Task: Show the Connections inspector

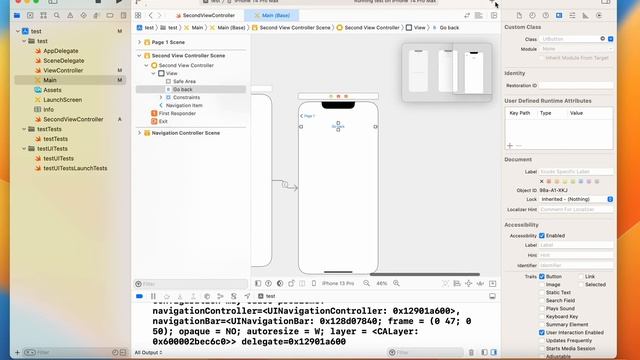Action: pos(599,16)
